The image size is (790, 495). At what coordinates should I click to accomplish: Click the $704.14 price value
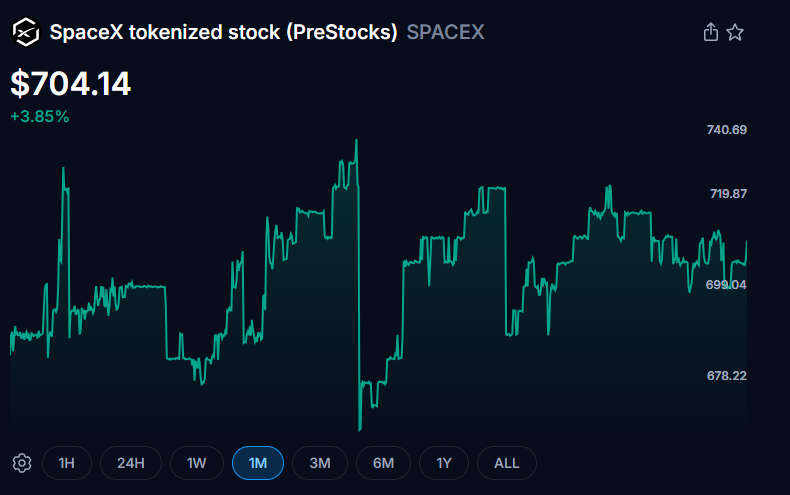click(71, 84)
